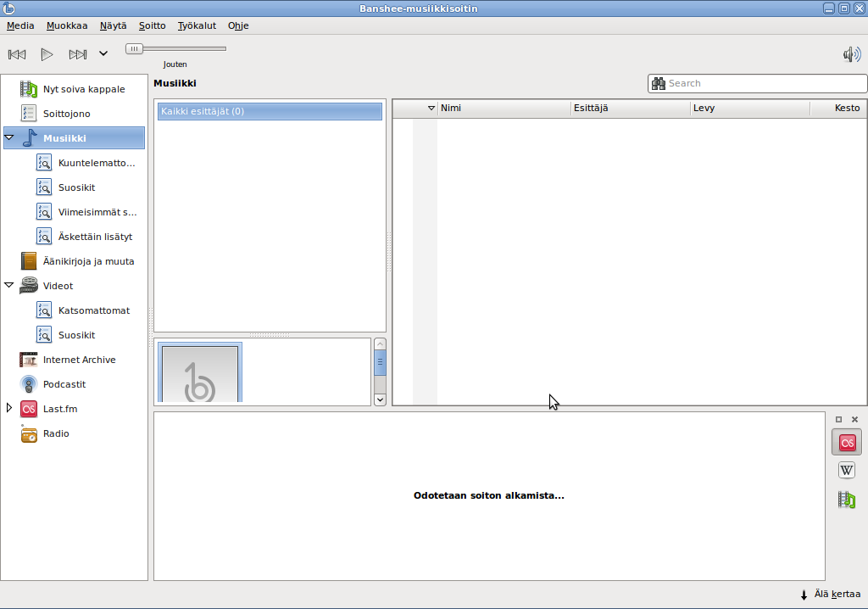Open the volume speaker icon

click(x=851, y=54)
